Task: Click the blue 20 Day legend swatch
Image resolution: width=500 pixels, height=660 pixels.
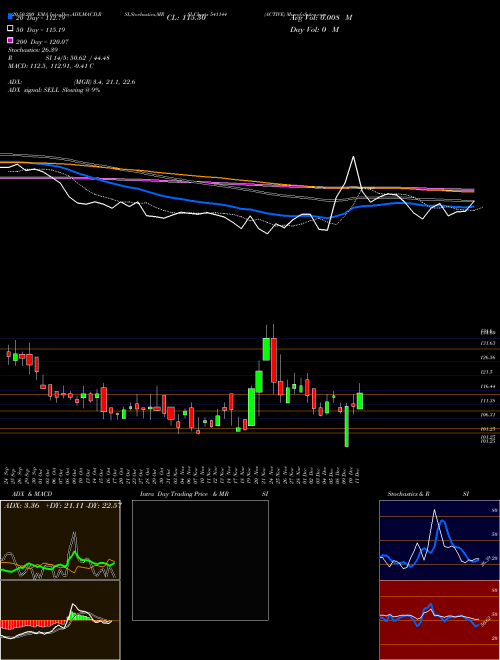Action: 10,16
